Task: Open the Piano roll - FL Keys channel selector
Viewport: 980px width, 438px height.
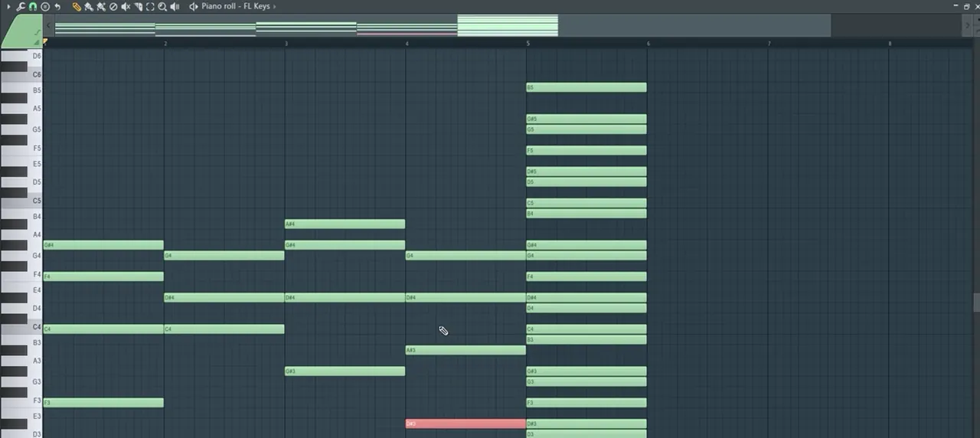Action: pyautogui.click(x=238, y=6)
